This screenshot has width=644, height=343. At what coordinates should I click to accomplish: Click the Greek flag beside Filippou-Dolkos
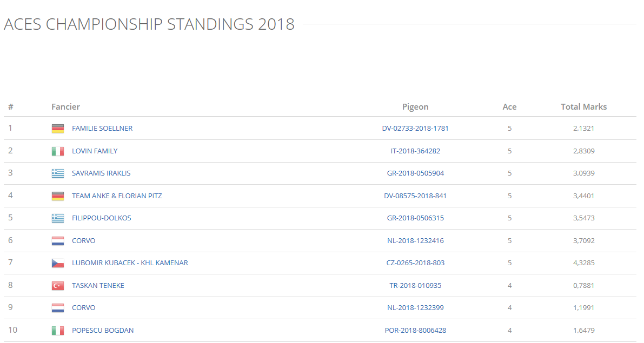coord(58,218)
